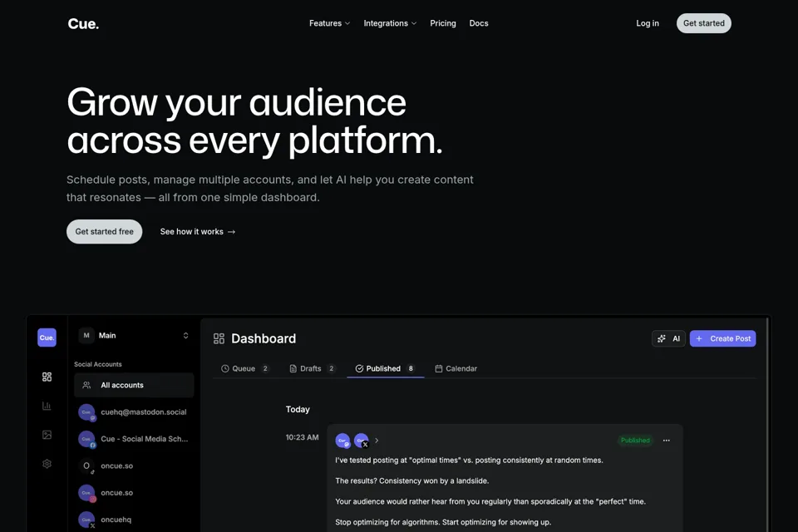Viewport: 798px width, 532px height.
Task: Click the green Published status badge
Action: [x=635, y=441]
